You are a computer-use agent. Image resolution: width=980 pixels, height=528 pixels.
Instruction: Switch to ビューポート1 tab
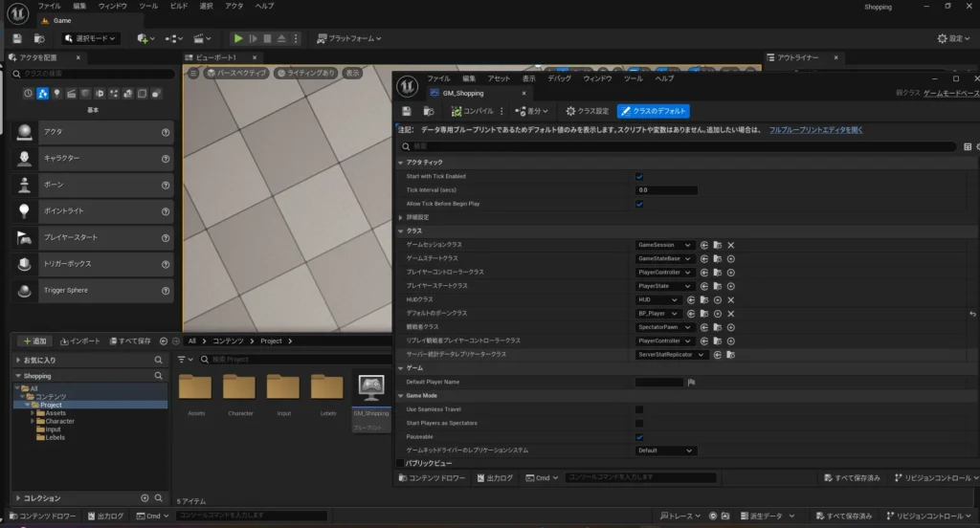point(216,57)
